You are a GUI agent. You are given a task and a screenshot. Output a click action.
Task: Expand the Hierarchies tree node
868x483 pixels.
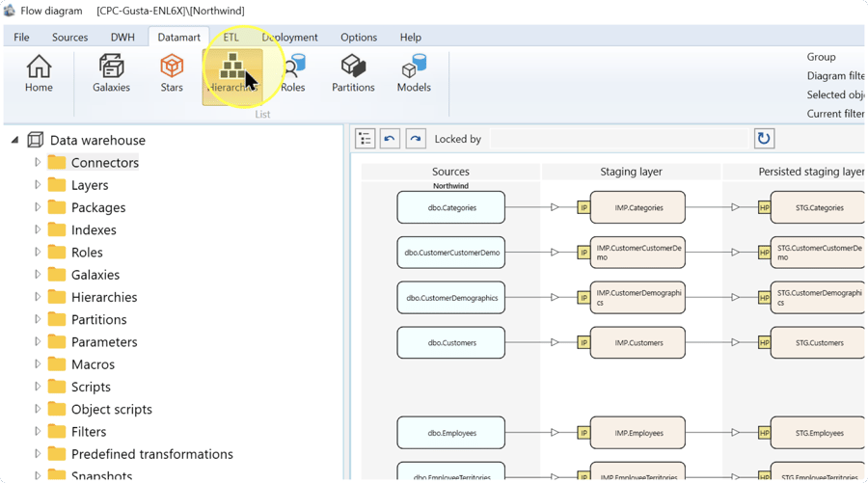pos(37,297)
